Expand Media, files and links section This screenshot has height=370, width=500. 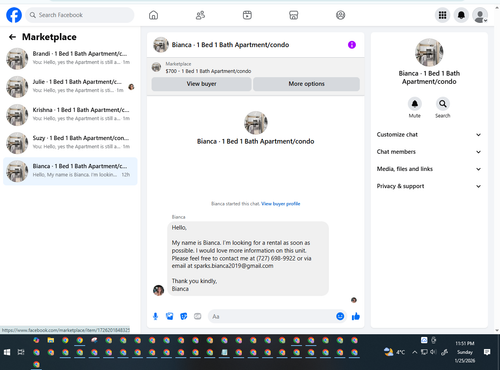coord(429,169)
